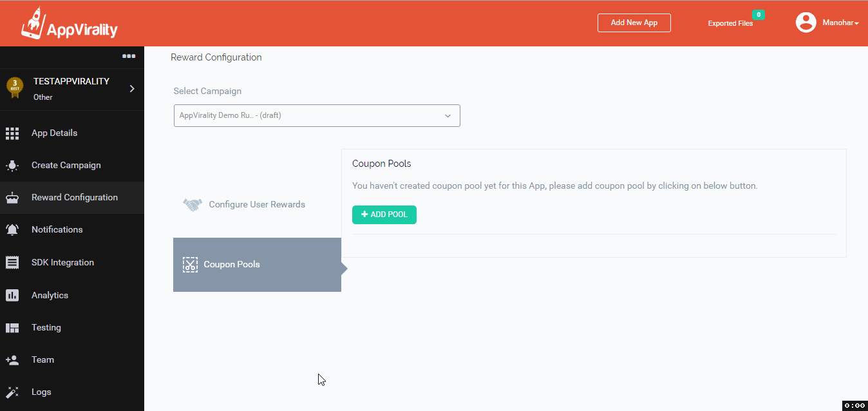Expand the TESTAPPVIRALITY app chevron
Viewport: 868px width, 411px height.
point(132,88)
